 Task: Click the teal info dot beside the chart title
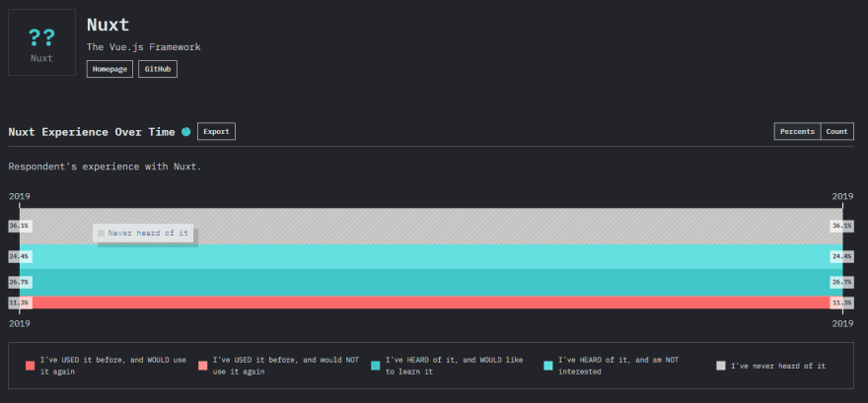[186, 132]
